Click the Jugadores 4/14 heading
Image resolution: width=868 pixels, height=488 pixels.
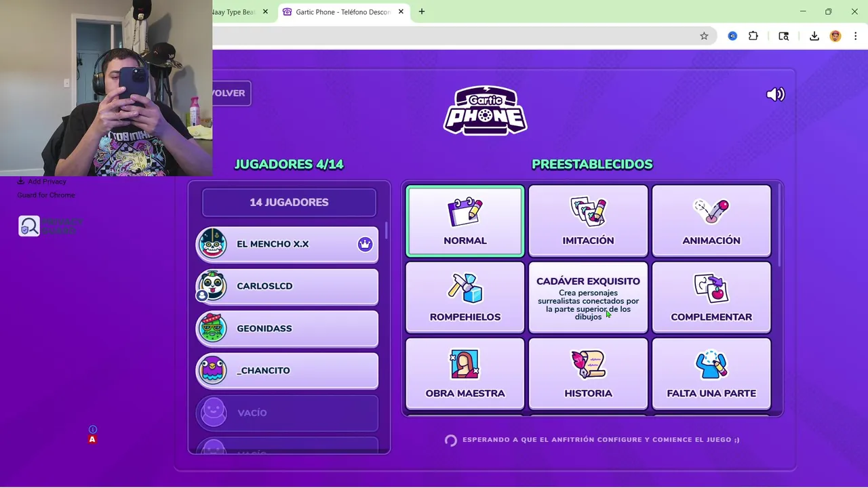point(289,164)
